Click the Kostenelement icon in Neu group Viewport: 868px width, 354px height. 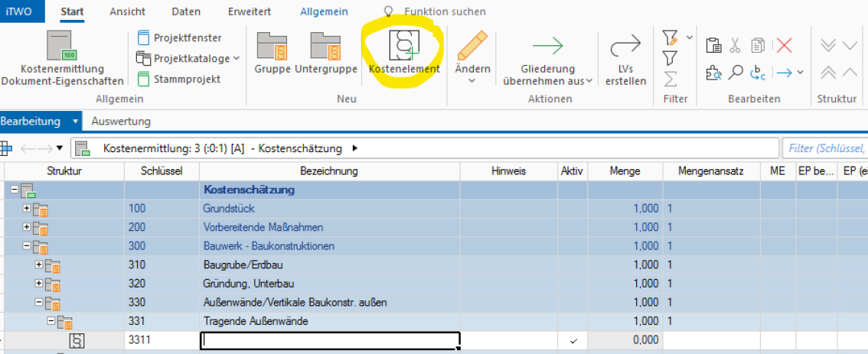pos(404,46)
